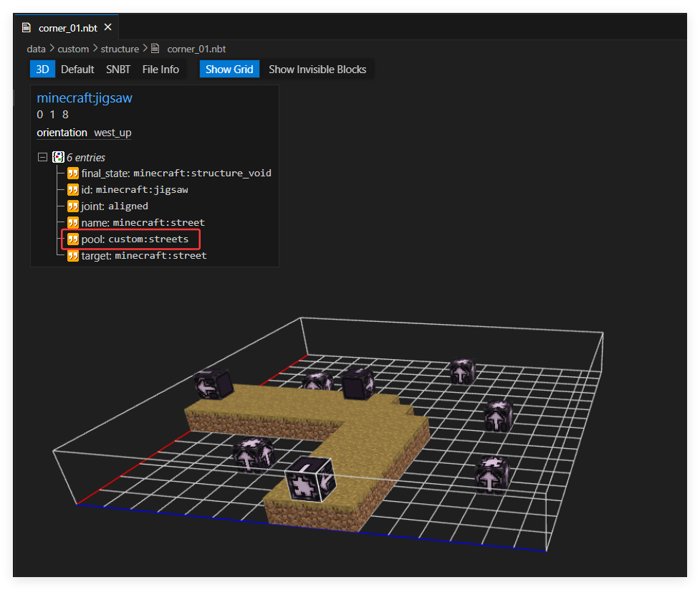
Task: Click the string icon for final_state
Action: tap(73, 173)
